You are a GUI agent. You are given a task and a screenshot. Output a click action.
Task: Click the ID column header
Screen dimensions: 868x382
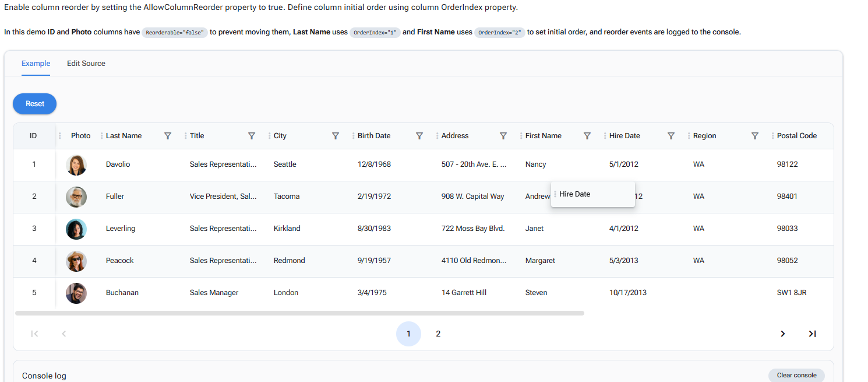[x=34, y=136]
